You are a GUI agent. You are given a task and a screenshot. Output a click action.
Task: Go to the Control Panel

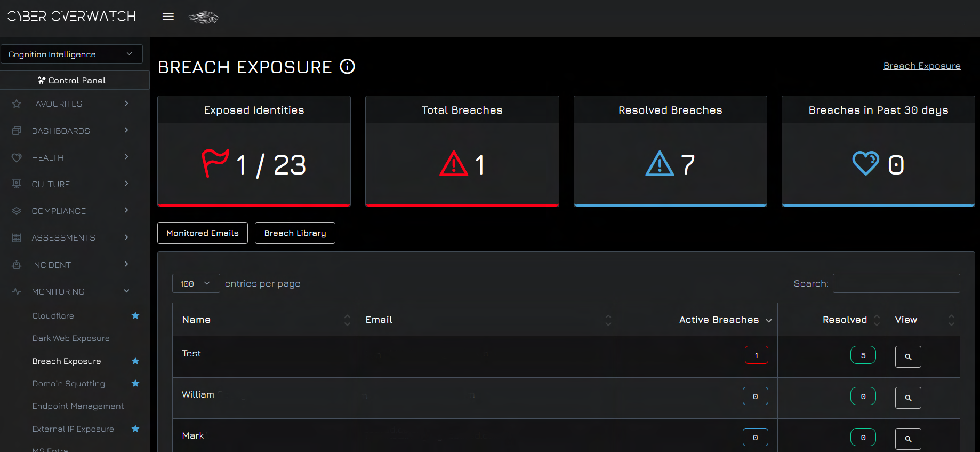pyautogui.click(x=75, y=80)
